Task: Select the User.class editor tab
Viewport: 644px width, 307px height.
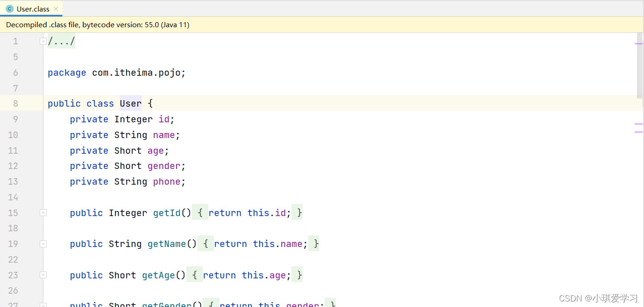Action: point(31,9)
